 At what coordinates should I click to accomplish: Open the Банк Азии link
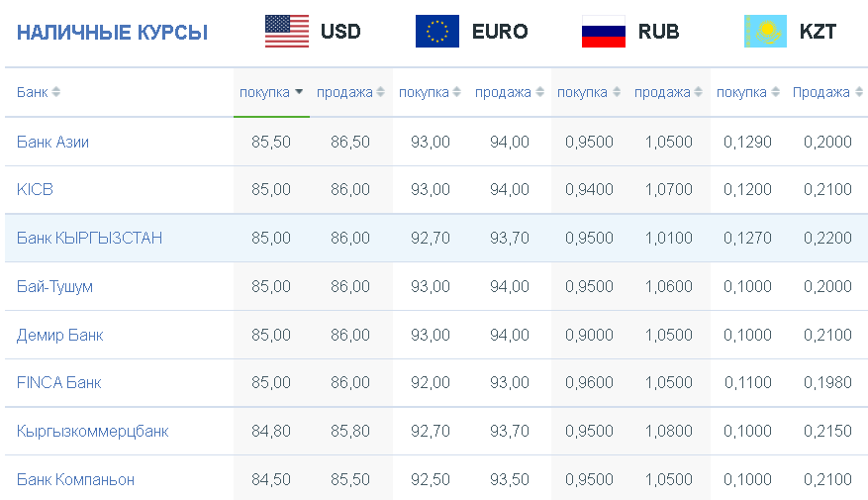52,142
